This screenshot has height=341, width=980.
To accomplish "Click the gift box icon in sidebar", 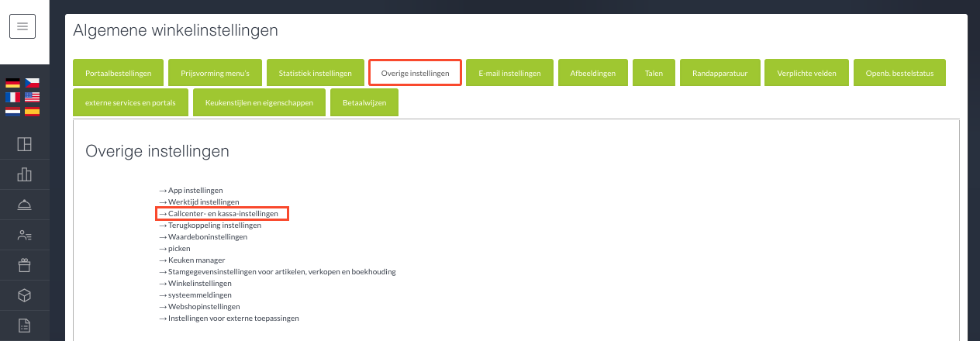I will (x=24, y=265).
